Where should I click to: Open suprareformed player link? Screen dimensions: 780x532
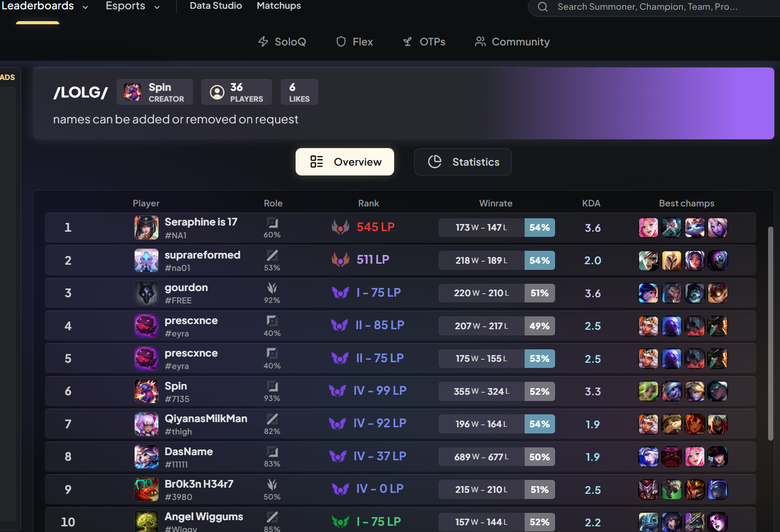click(202, 255)
